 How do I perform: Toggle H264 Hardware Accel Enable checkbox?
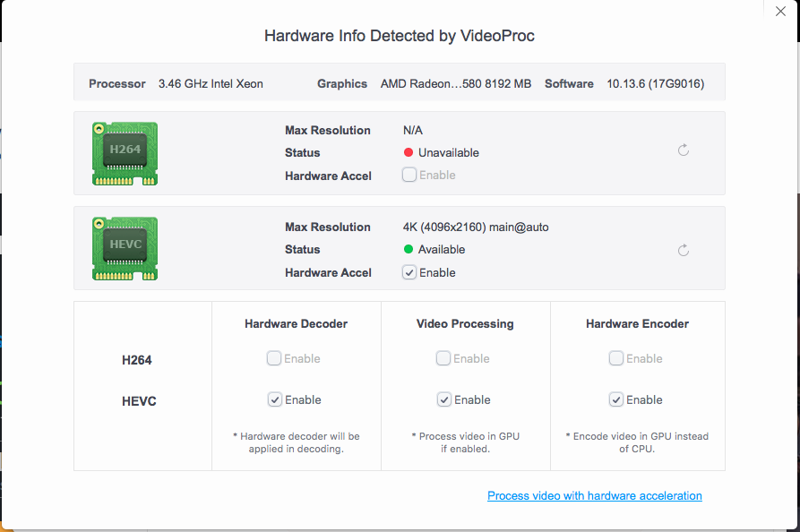point(409,175)
